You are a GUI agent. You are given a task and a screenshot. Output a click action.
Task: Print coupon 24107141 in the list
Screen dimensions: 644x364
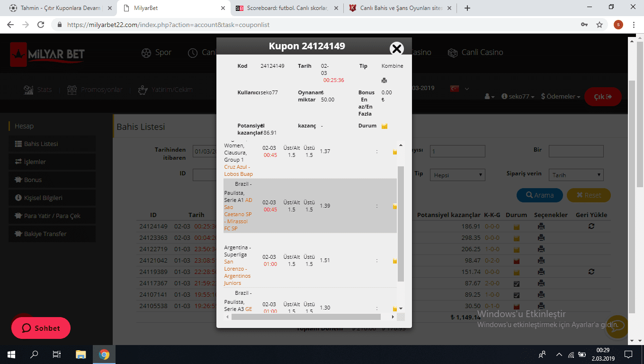541,295
